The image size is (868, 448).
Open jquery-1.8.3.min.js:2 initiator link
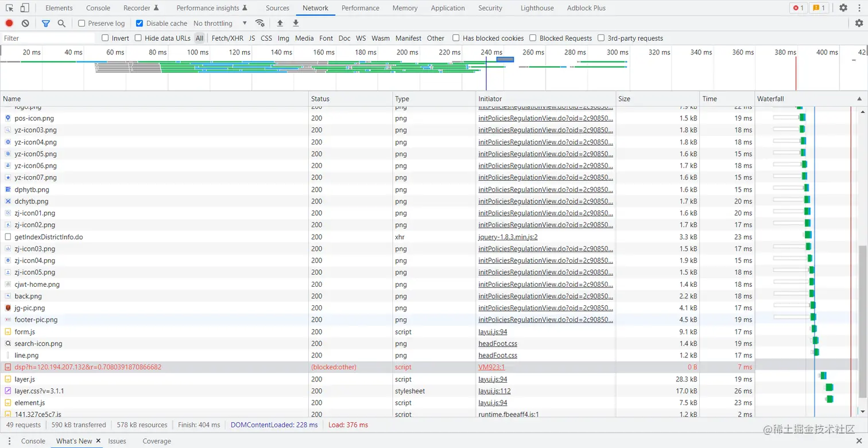[508, 237]
